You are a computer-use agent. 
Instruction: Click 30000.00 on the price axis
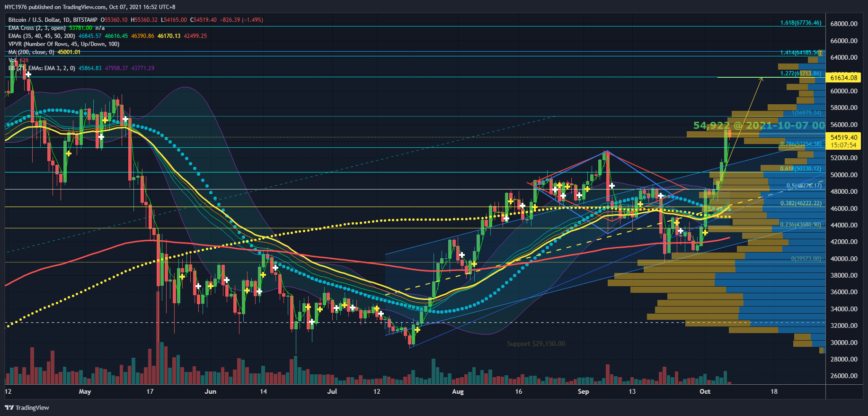(844, 343)
